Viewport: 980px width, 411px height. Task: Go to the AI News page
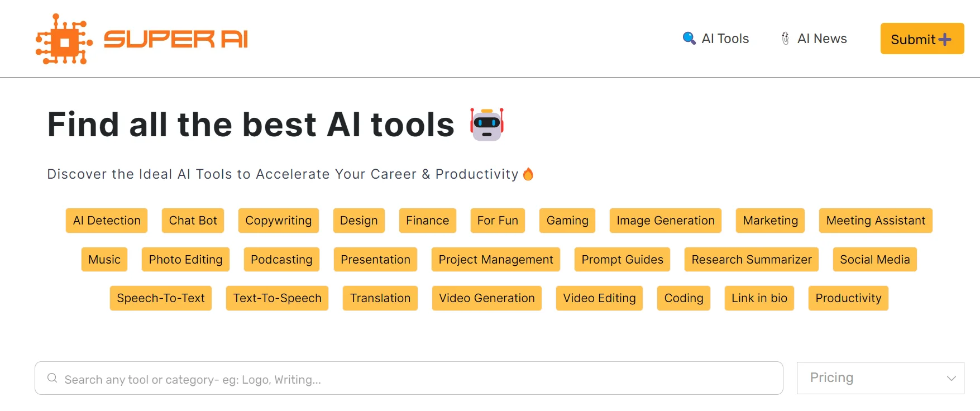point(822,39)
